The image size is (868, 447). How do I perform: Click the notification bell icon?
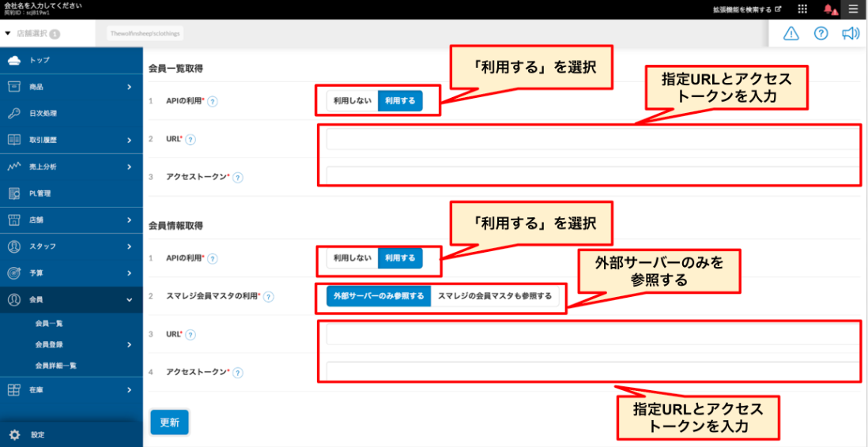828,9
